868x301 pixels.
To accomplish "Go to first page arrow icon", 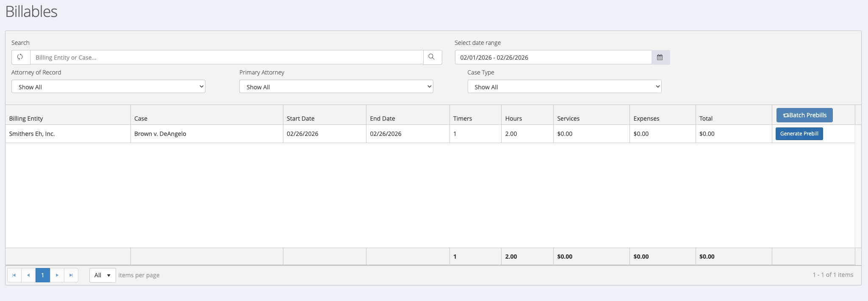I will click(14, 275).
